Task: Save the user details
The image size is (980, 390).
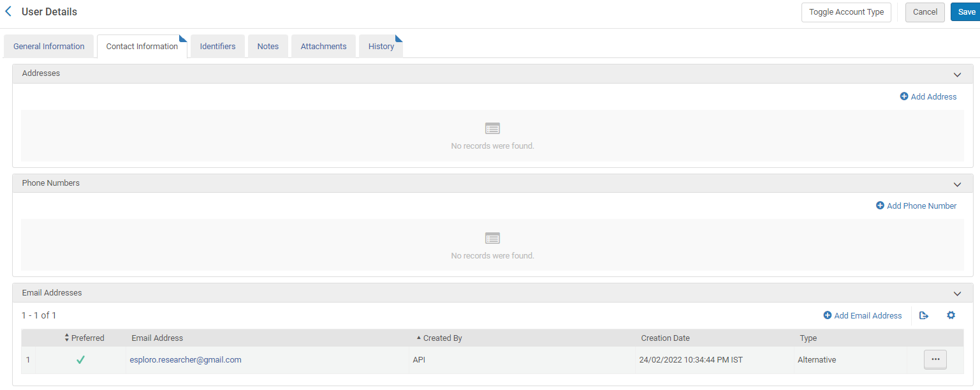Action: (966, 12)
